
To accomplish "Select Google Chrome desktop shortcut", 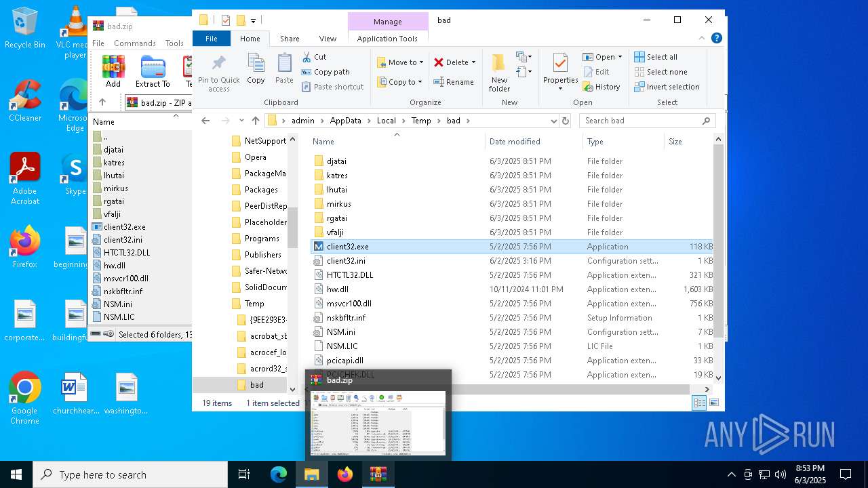I will [x=24, y=398].
